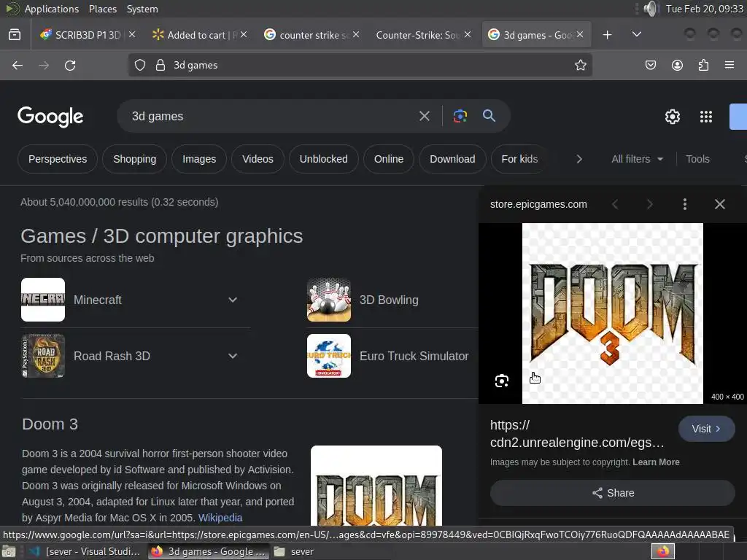Open the Pocket save icon
Screen dimensions: 747x560
coord(650,65)
